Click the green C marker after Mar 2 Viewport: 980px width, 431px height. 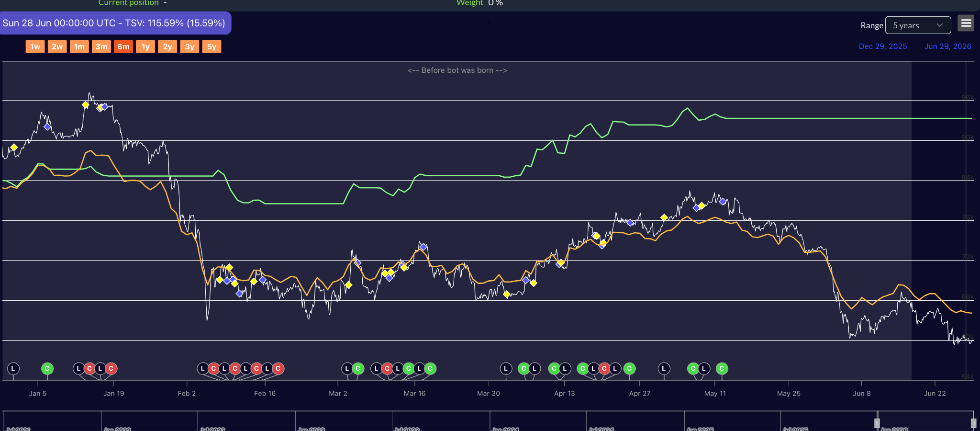[358, 368]
